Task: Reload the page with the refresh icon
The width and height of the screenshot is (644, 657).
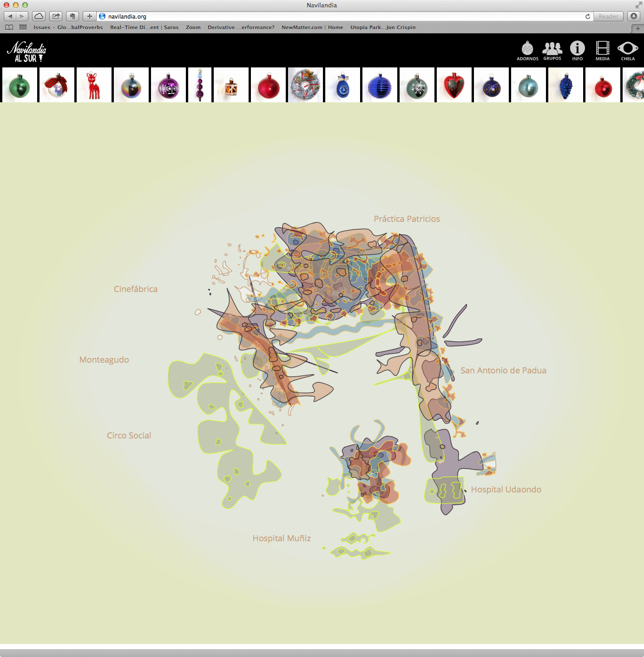Action: [588, 16]
